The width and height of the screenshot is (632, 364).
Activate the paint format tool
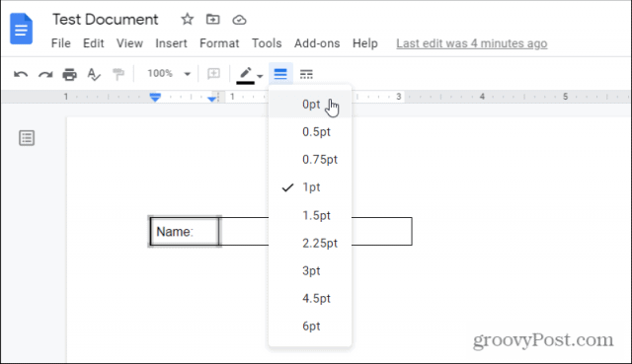[118, 74]
